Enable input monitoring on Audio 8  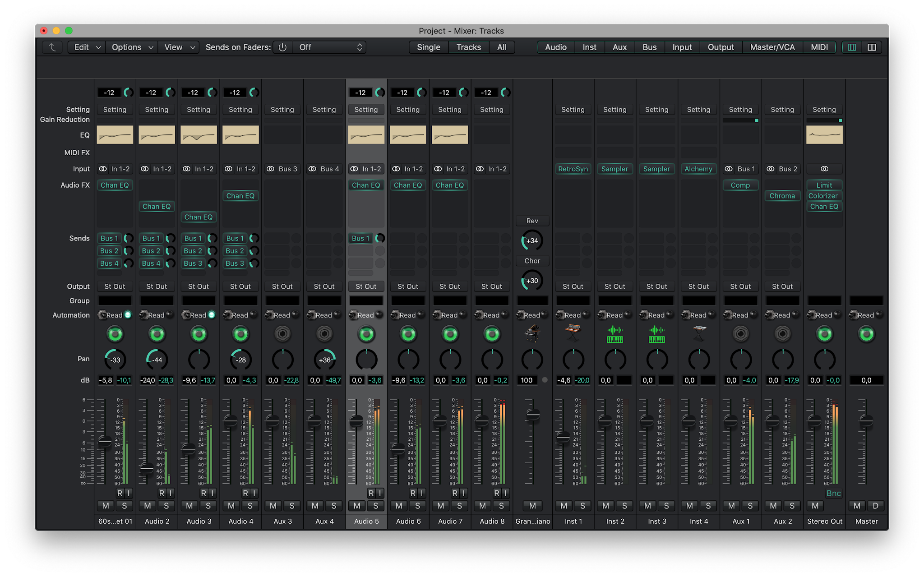505,493
